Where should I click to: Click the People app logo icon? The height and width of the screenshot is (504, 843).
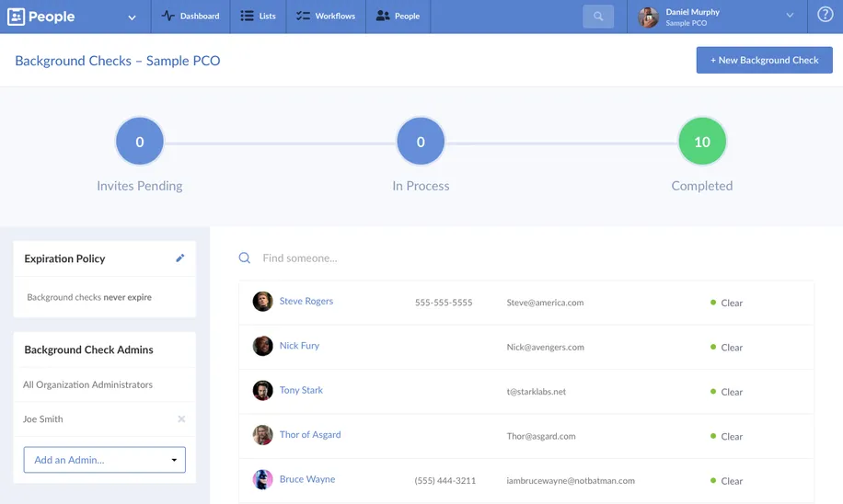pos(16,17)
